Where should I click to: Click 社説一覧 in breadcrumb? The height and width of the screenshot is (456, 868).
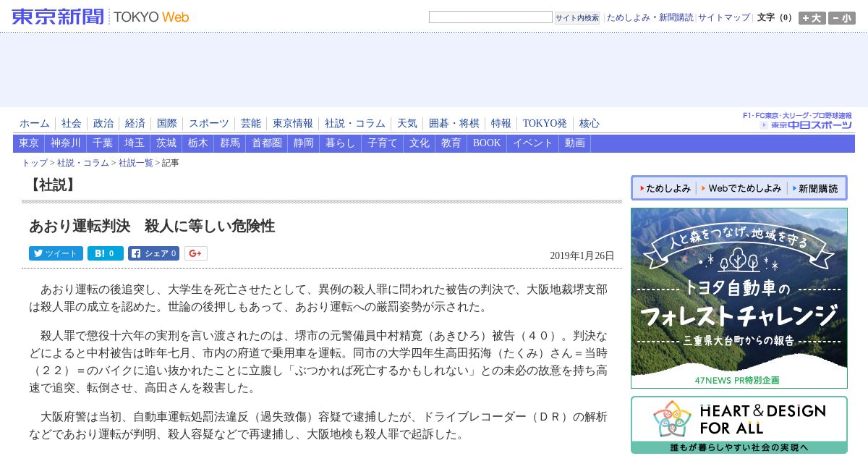pyautogui.click(x=136, y=163)
